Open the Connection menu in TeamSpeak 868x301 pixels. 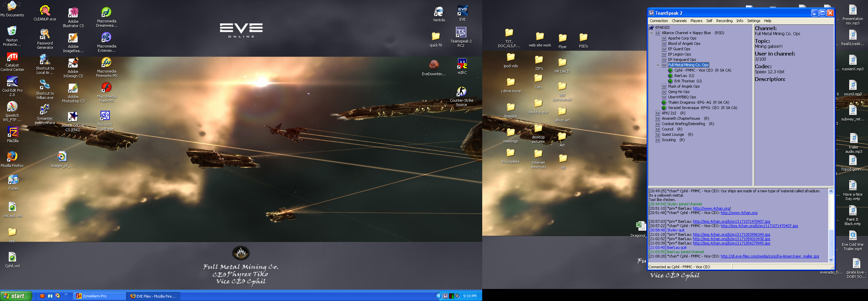[x=658, y=21]
